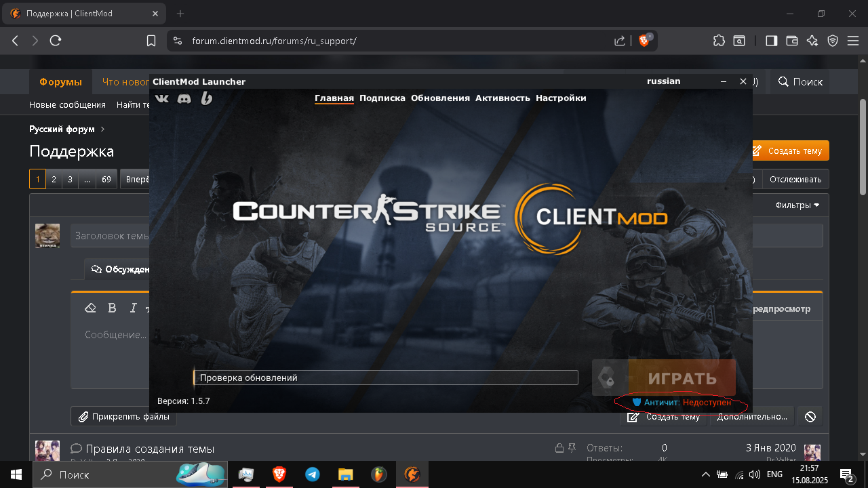Open Telegram from the taskbar
Screen dimensions: 868x488
[312, 474]
